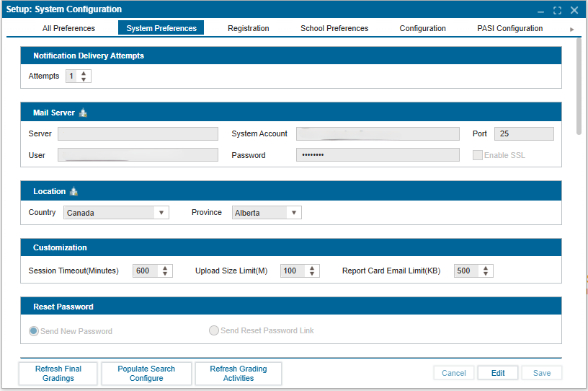Expand the Province dropdown
The height and width of the screenshot is (391, 588).
pyautogui.click(x=293, y=213)
